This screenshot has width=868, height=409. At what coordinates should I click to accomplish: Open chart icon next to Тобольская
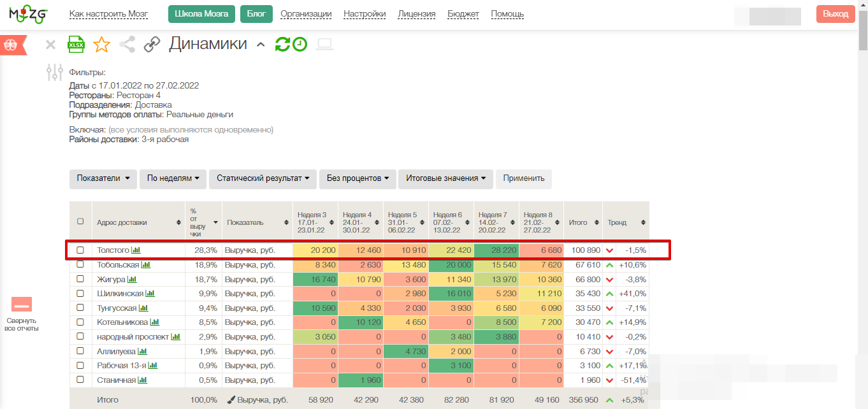click(146, 265)
